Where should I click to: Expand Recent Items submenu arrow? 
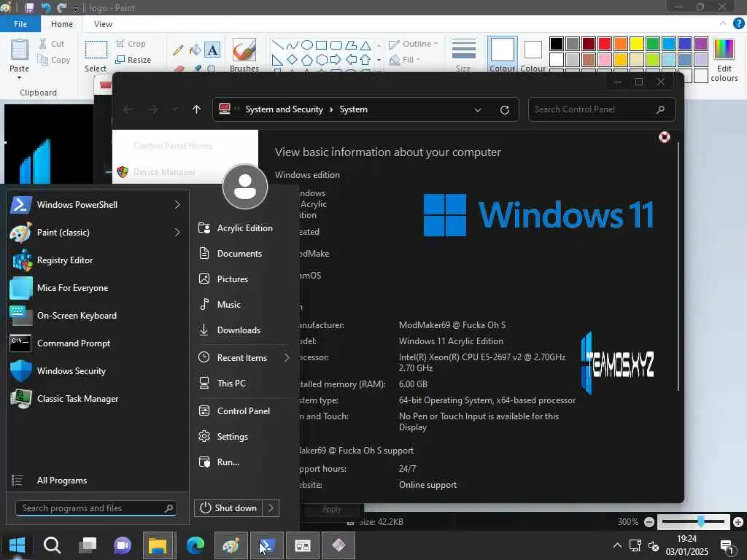287,357
